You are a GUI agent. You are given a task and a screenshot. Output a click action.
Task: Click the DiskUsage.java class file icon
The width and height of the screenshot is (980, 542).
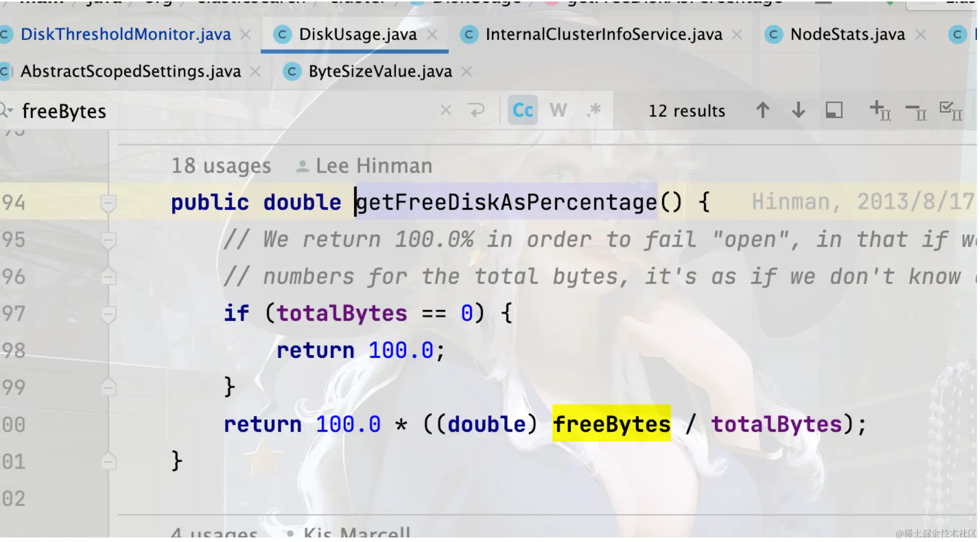[x=282, y=35]
